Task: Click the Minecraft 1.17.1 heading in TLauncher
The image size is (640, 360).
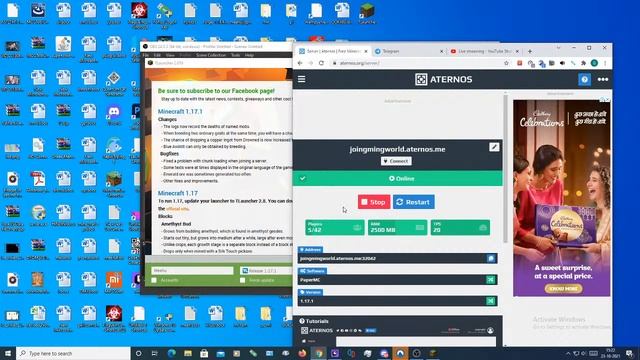Action: point(180,111)
